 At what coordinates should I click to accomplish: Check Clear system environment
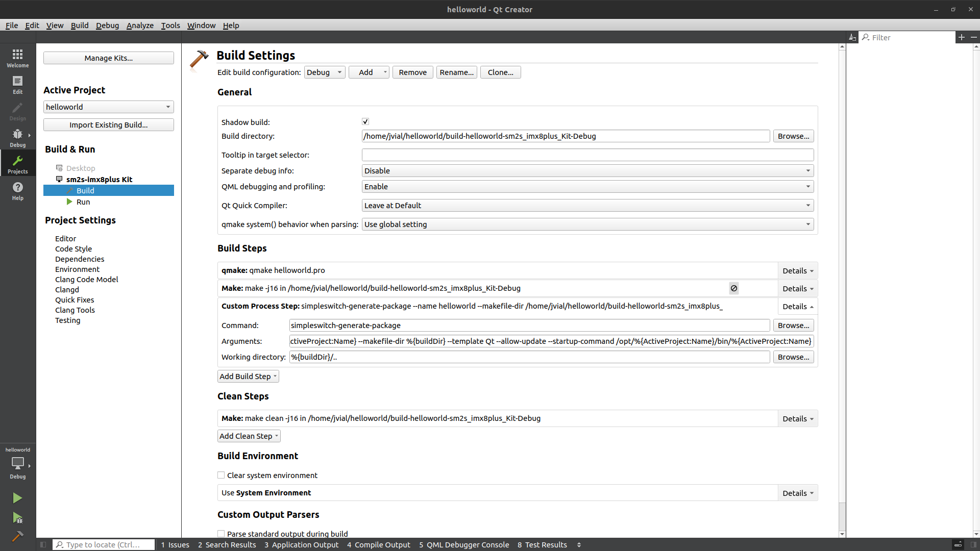click(220, 475)
